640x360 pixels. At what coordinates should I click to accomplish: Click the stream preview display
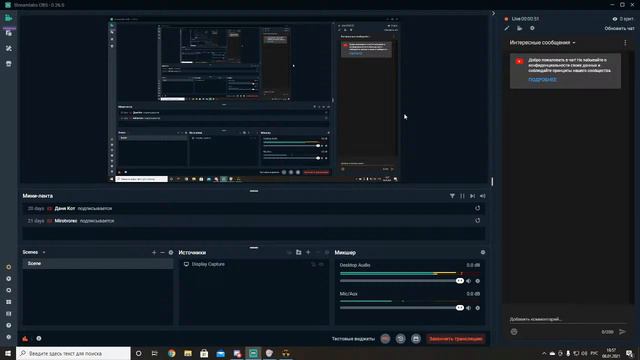(253, 100)
